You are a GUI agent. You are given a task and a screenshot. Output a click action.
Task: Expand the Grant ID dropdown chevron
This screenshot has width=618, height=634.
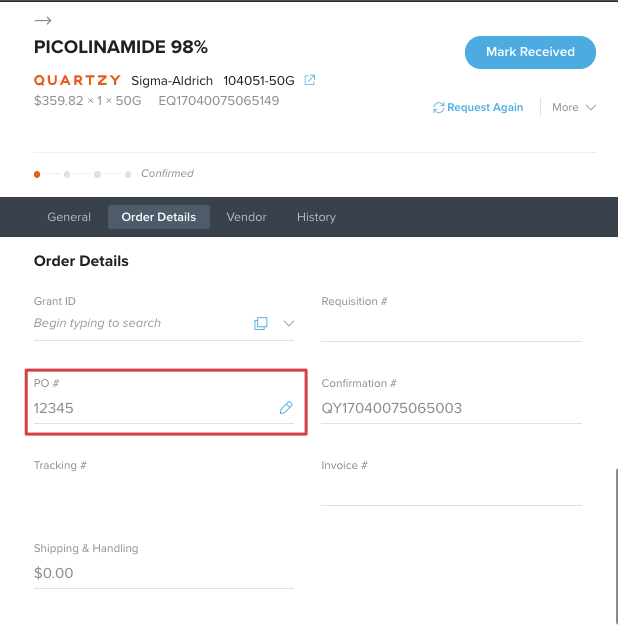(288, 323)
